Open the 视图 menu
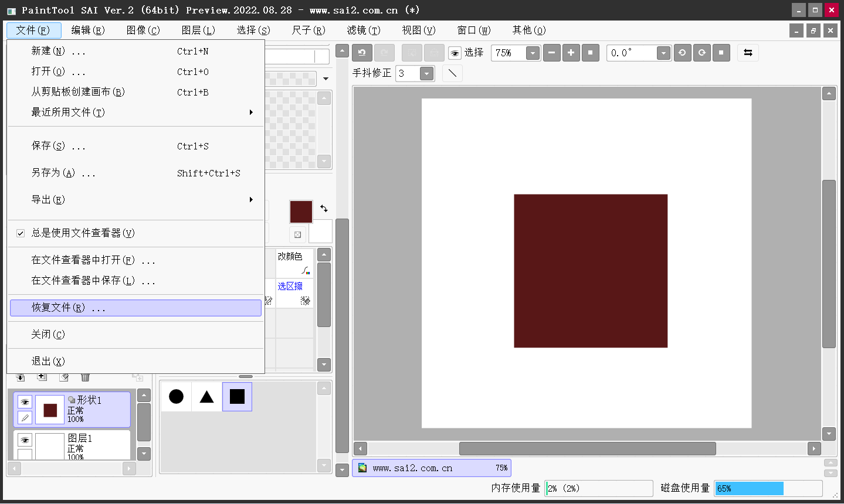Screen dimensions: 844x504 coord(419,30)
